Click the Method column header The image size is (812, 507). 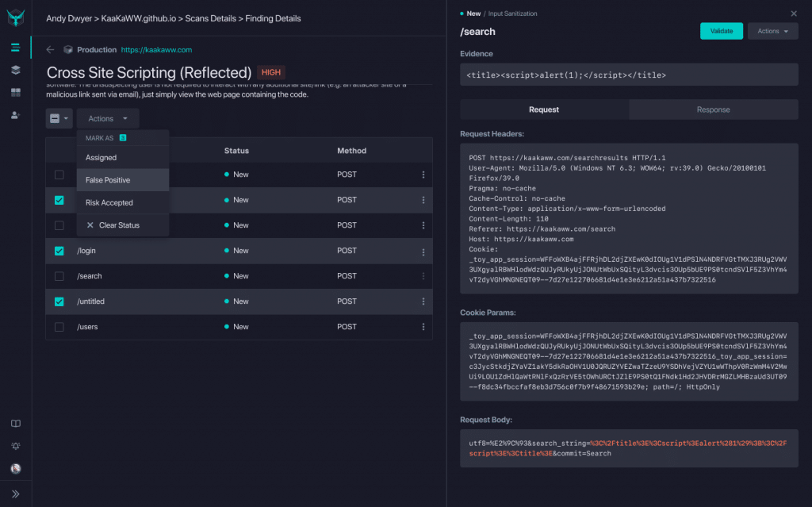(x=351, y=150)
